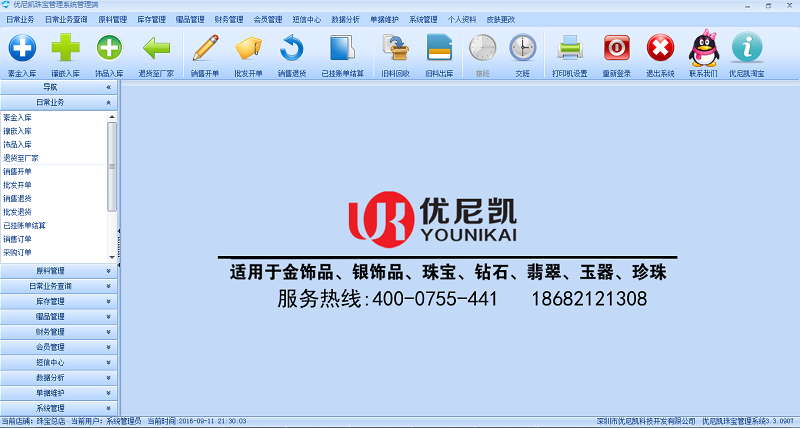Click the 已挂账单结算 blue document toolbar icon
The image size is (800, 428).
(x=342, y=48)
